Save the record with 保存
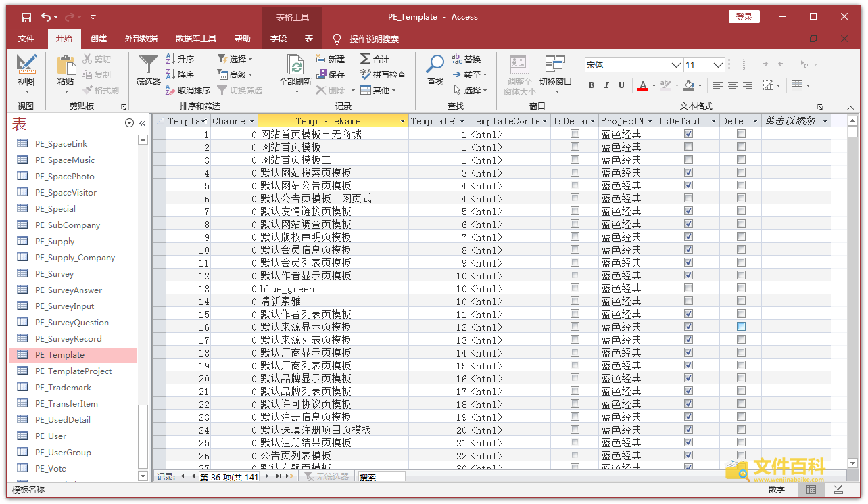 (331, 74)
